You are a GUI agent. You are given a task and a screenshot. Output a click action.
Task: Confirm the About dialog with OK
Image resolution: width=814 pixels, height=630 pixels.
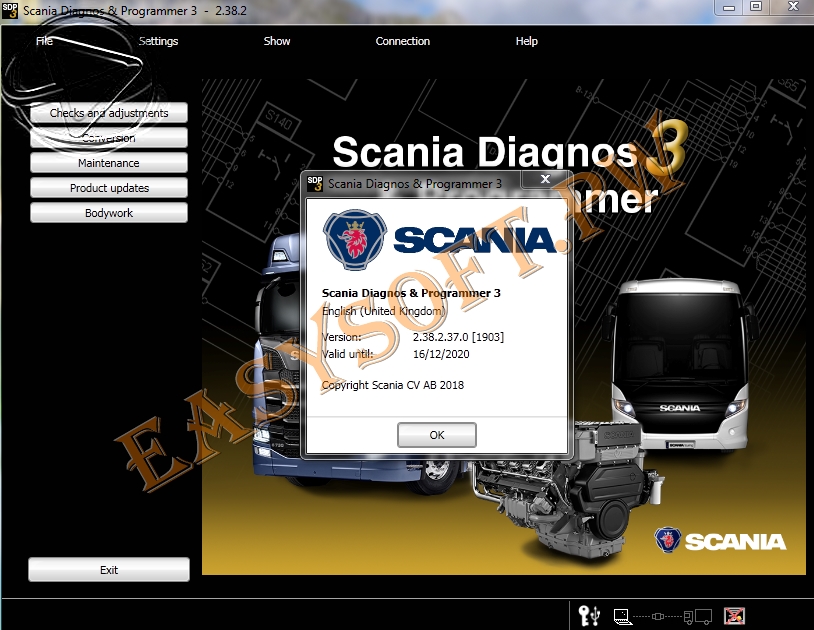pyautogui.click(x=437, y=435)
